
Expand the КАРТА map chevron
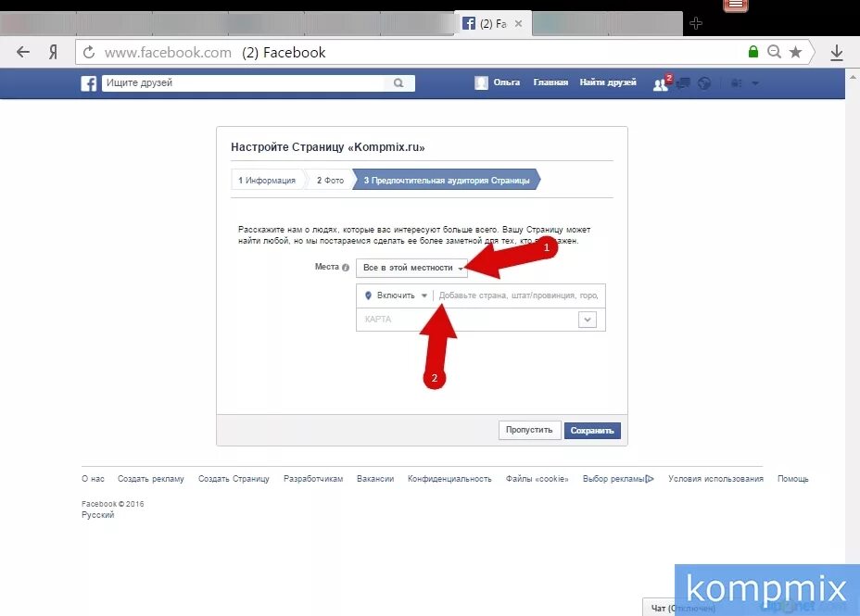tap(588, 320)
